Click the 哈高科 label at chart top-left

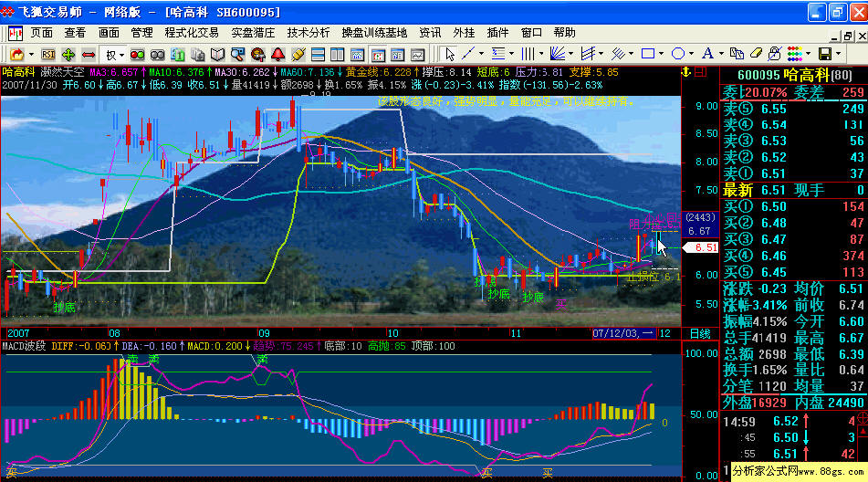pos(18,72)
